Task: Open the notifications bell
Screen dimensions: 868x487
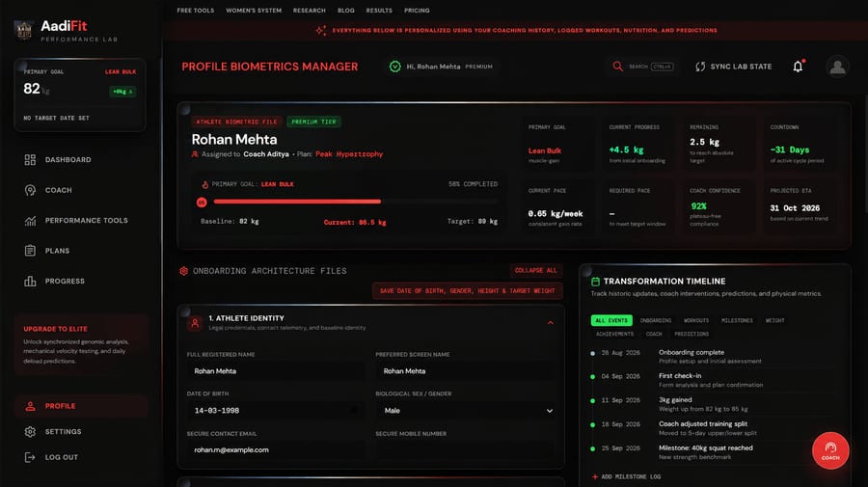Action: 798,67
